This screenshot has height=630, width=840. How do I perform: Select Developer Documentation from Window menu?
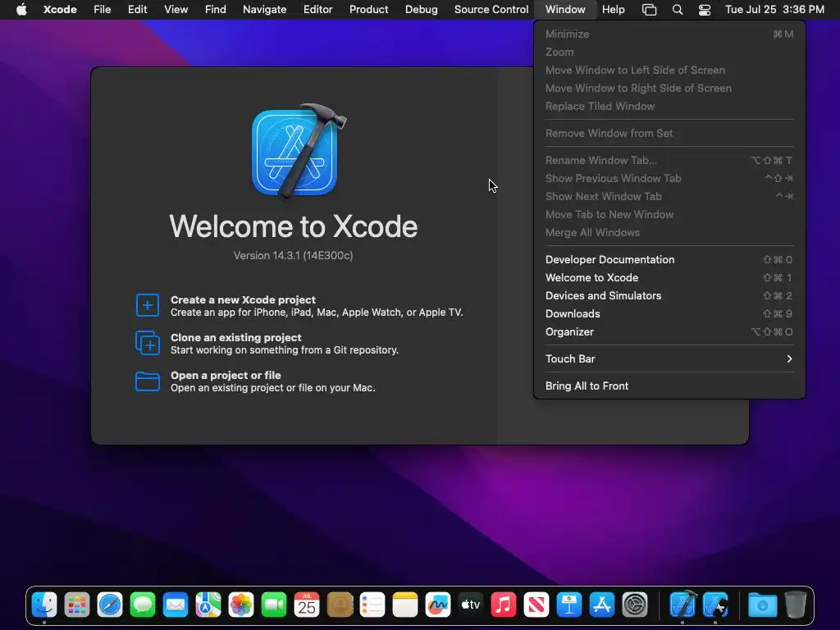669,260
